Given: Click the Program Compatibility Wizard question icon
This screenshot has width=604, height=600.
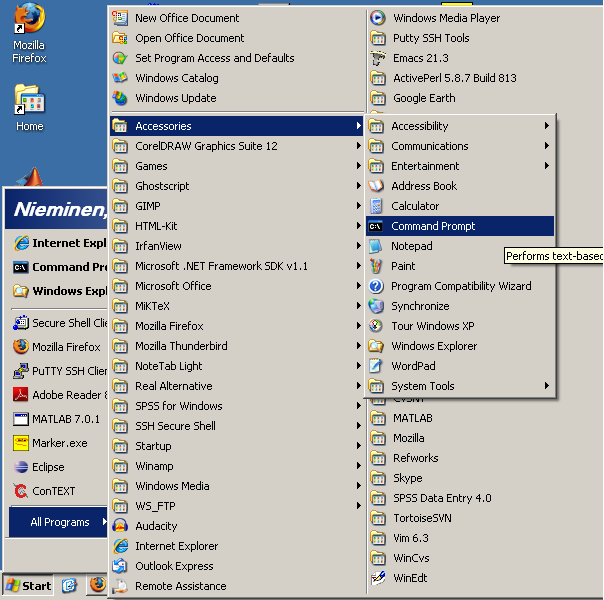Looking at the screenshot, I should [376, 286].
